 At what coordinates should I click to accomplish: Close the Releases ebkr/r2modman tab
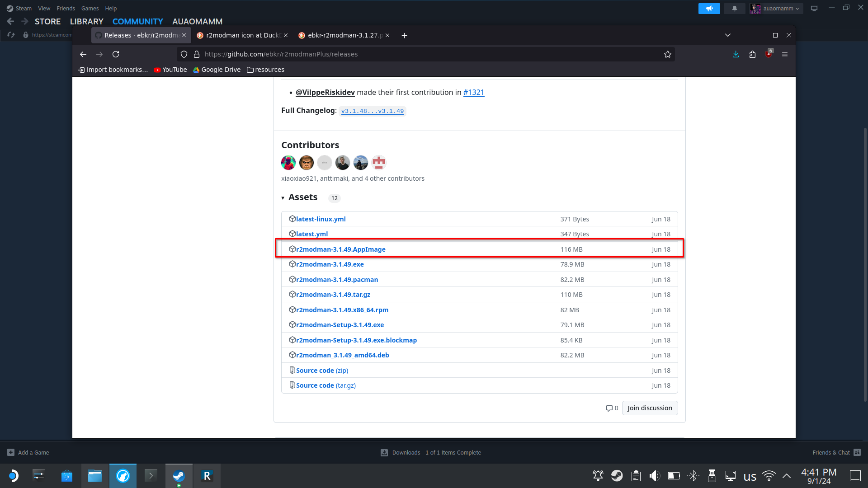[184, 35]
